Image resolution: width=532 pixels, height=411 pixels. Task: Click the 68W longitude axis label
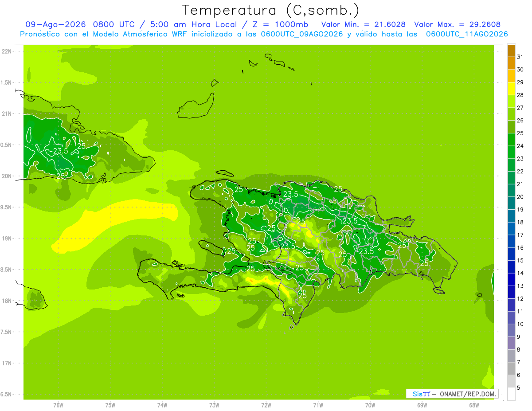[474, 405]
